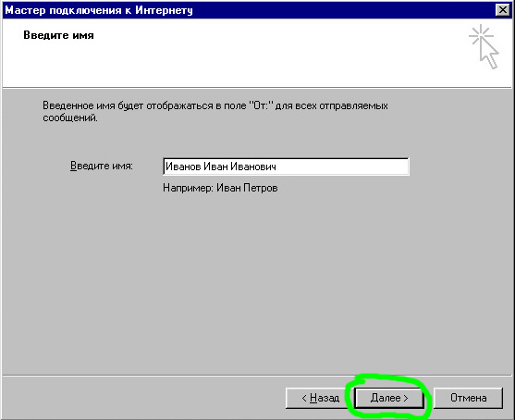Screen dimensions: 515x420
Task: Click the empty white header area
Action: [x=263, y=59]
